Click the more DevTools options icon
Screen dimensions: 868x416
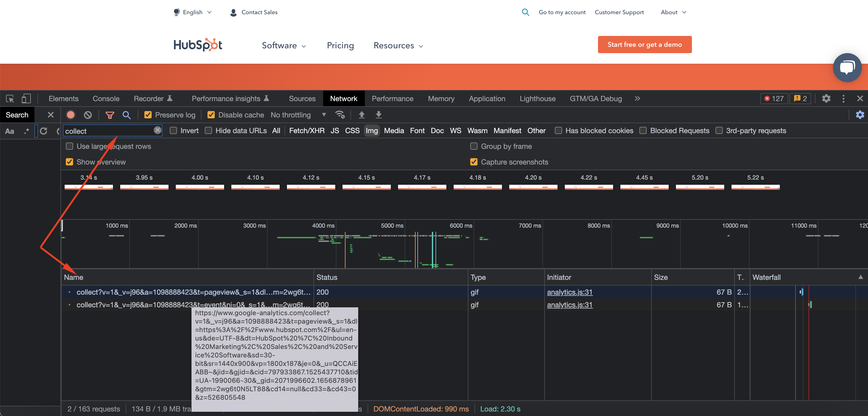coord(843,98)
